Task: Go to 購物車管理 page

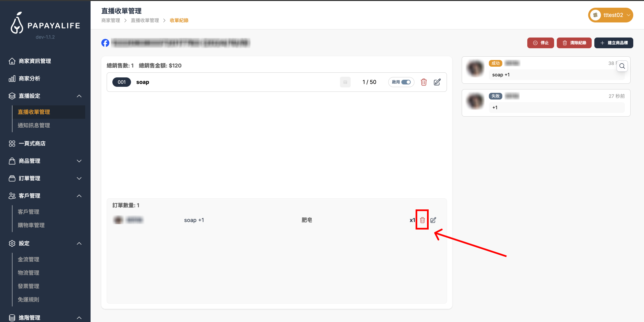Action: [31, 225]
